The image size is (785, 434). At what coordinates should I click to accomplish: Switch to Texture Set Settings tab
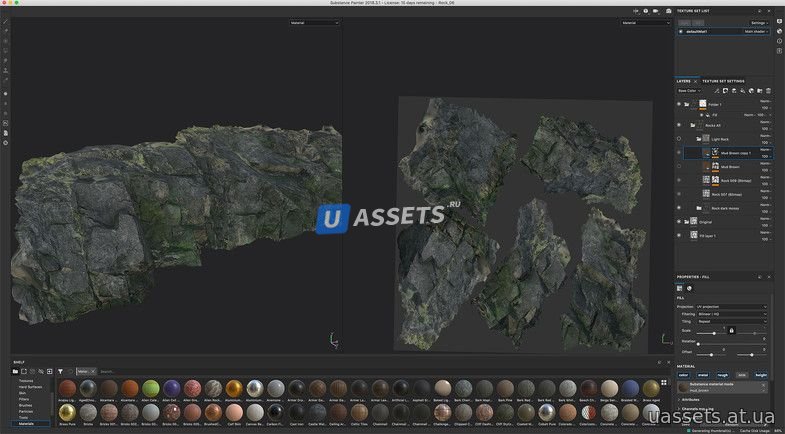pos(723,81)
